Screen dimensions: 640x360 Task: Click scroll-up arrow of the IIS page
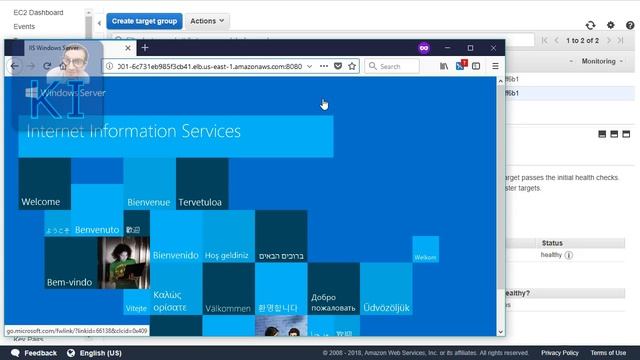pos(500,82)
